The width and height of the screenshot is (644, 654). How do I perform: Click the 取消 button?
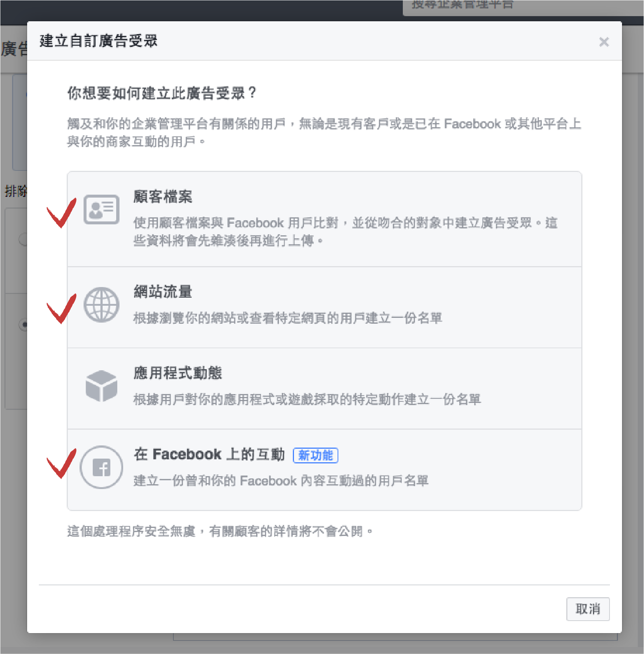click(588, 609)
